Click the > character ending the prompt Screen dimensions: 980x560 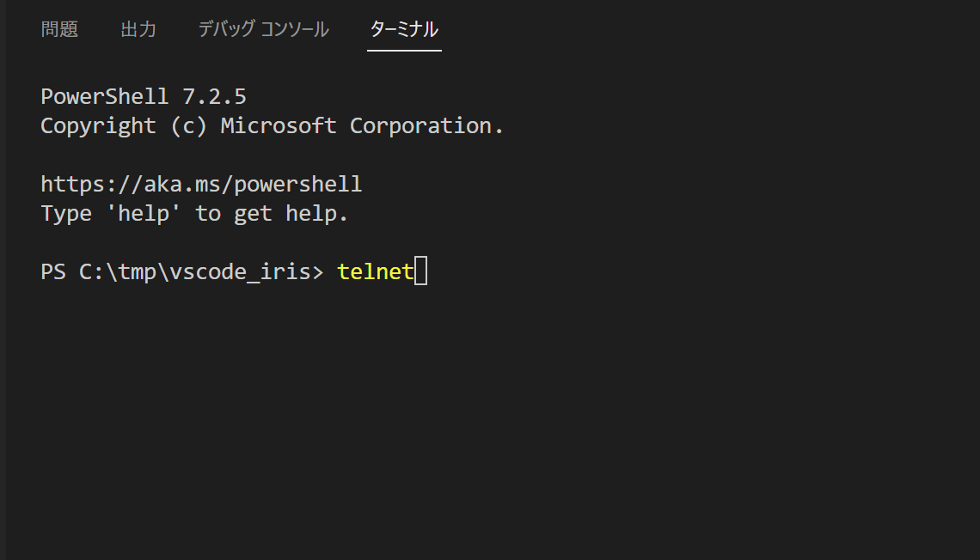click(x=317, y=272)
